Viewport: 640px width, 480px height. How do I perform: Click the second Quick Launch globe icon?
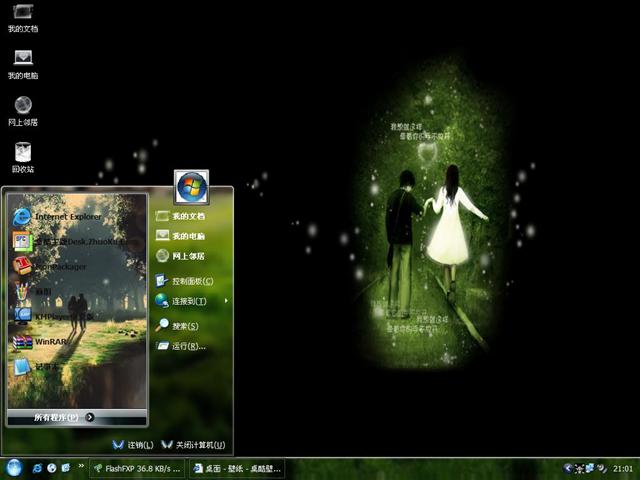click(x=51, y=468)
